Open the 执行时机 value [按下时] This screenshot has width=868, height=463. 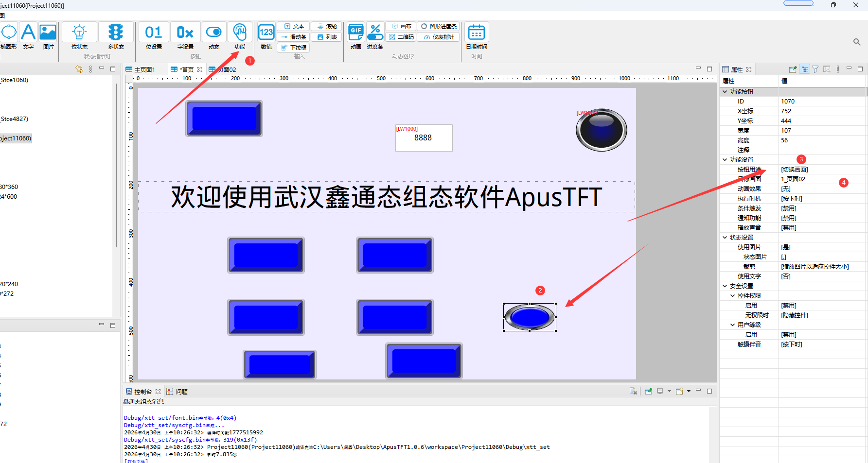coord(823,198)
